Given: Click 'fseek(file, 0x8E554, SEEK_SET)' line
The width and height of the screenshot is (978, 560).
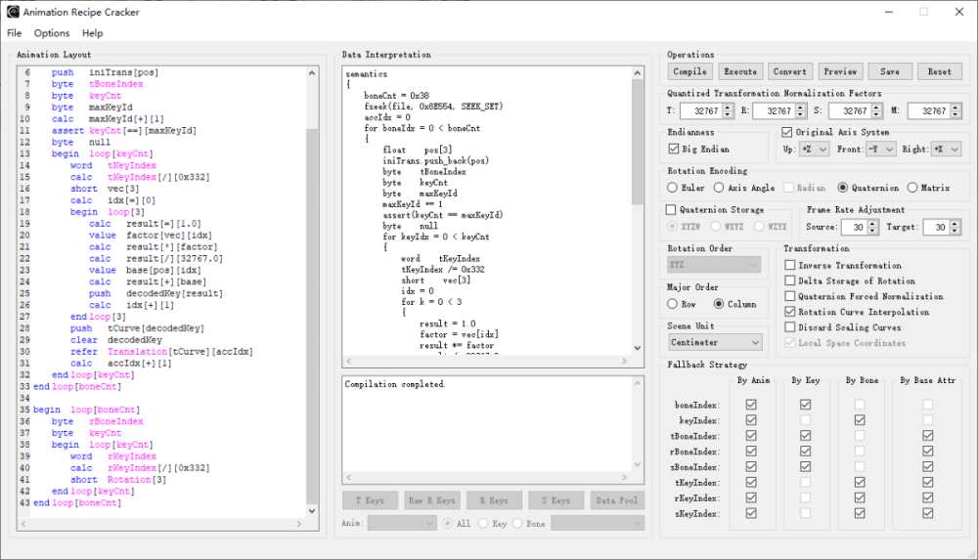Looking at the screenshot, I should 433,107.
